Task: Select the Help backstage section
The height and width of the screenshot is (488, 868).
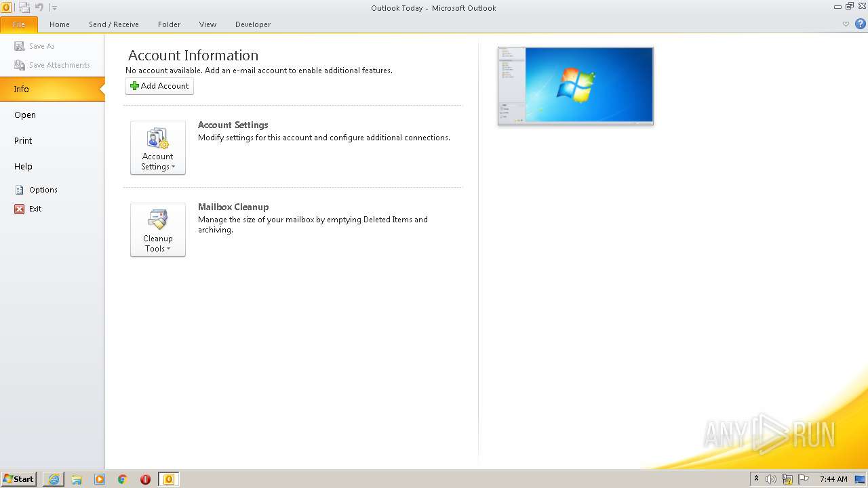Action: point(52,166)
